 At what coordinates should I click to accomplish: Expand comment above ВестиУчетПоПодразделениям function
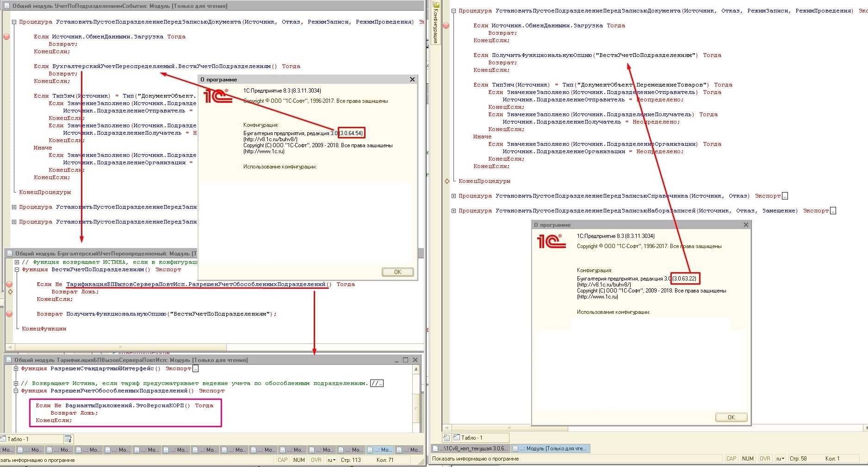point(17,262)
